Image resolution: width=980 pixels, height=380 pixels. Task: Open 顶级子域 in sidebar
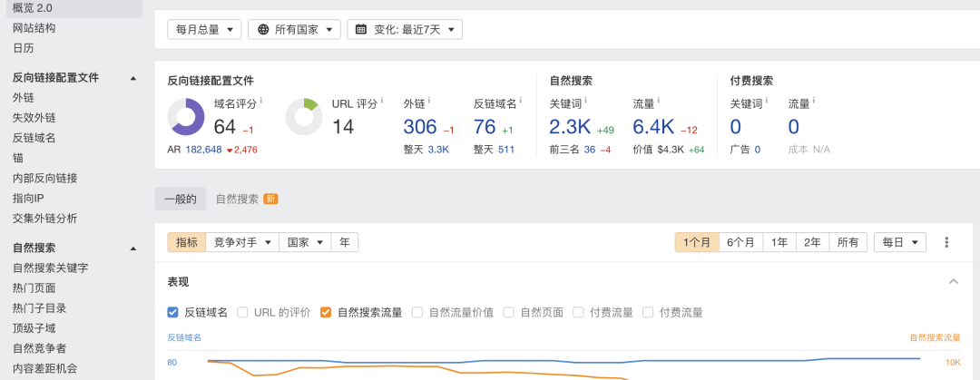(x=34, y=328)
